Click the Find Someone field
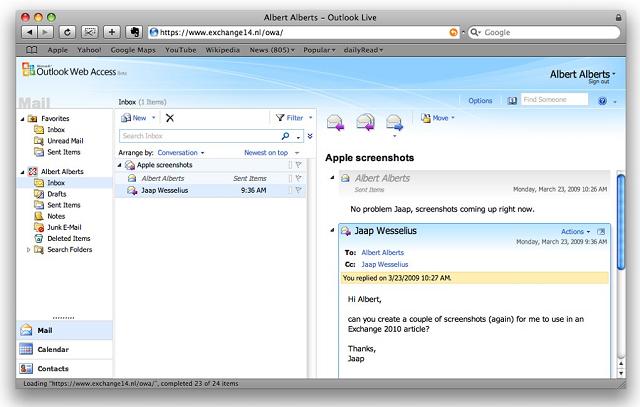 554,100
